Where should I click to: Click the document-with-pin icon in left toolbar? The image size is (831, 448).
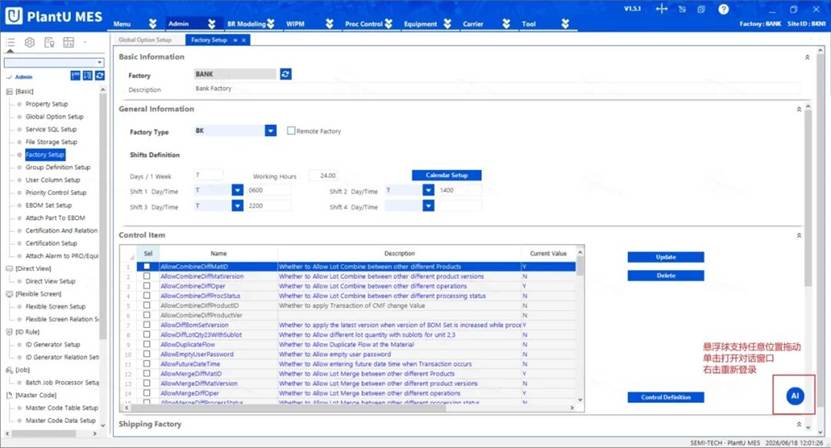click(x=49, y=42)
